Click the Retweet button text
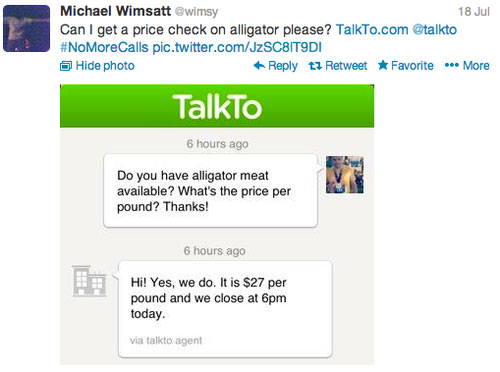 click(346, 66)
